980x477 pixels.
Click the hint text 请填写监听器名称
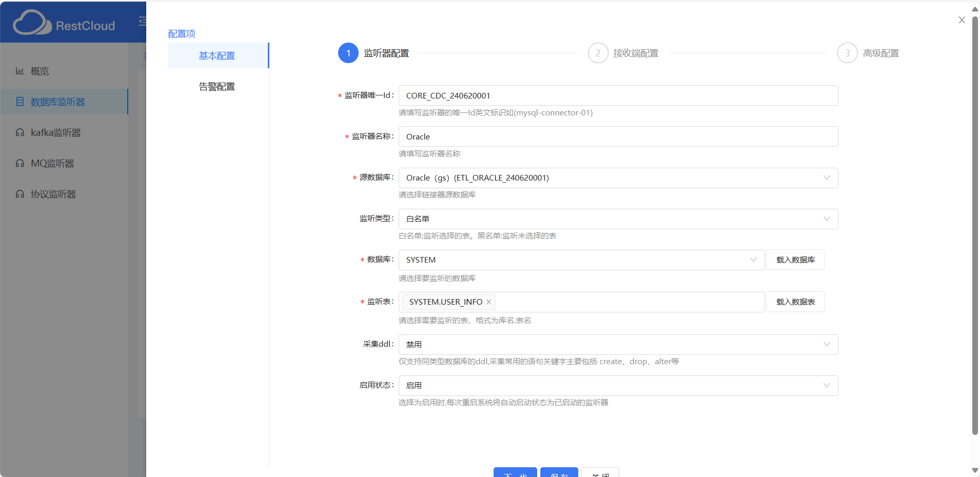point(429,154)
